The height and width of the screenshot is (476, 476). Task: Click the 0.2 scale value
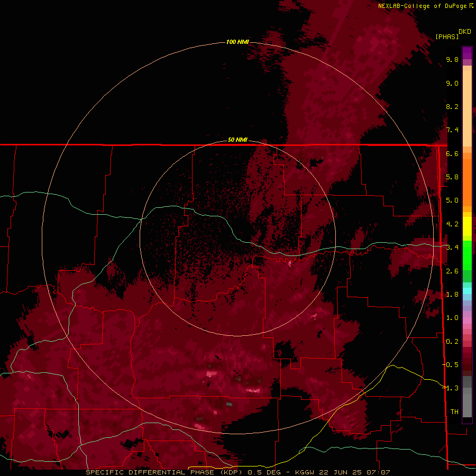click(x=452, y=341)
